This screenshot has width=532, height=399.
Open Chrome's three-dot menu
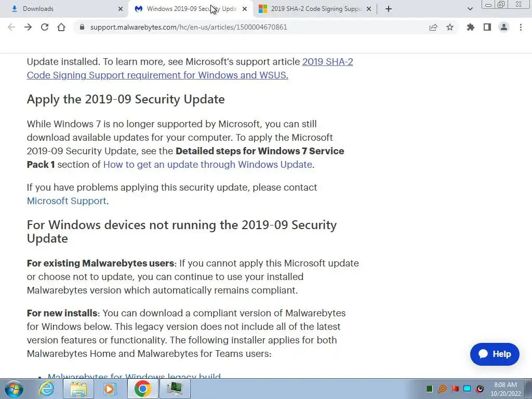tap(521, 27)
